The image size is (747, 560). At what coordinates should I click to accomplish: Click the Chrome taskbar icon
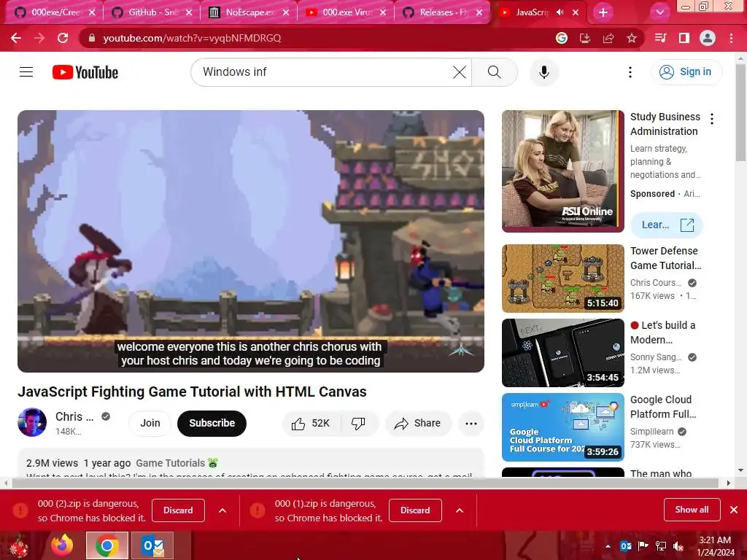pos(107,545)
